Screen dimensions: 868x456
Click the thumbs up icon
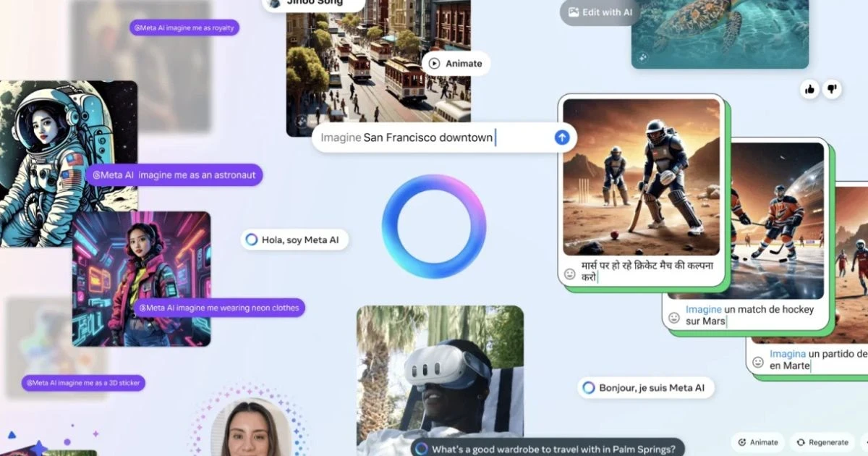(809, 89)
